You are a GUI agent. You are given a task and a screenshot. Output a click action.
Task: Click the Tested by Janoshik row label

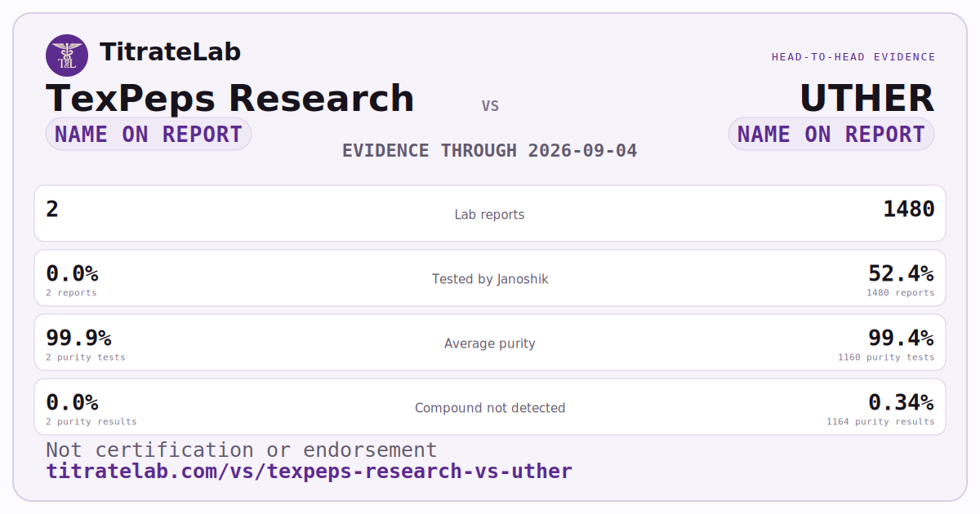coord(490,279)
